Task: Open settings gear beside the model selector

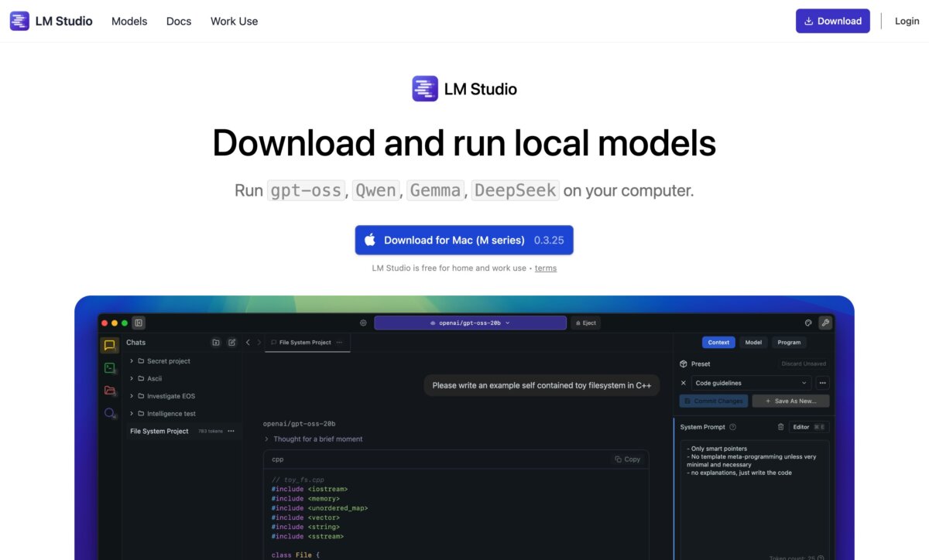Action: coord(363,323)
